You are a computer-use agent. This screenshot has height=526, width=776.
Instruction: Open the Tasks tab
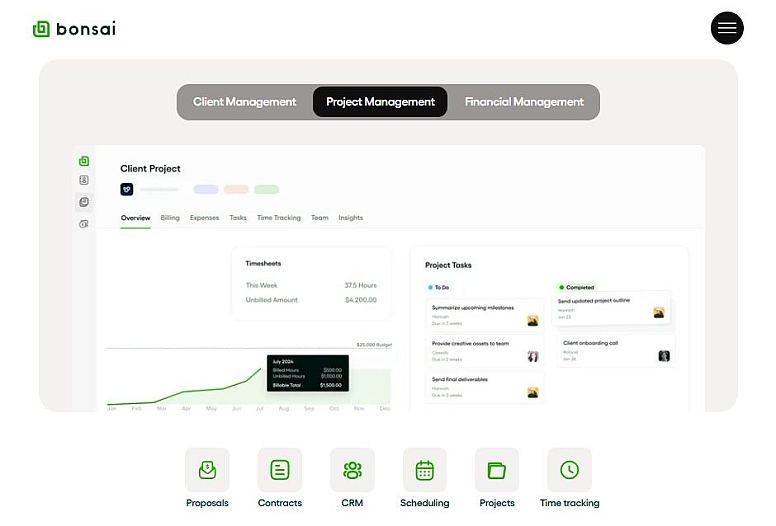(238, 218)
